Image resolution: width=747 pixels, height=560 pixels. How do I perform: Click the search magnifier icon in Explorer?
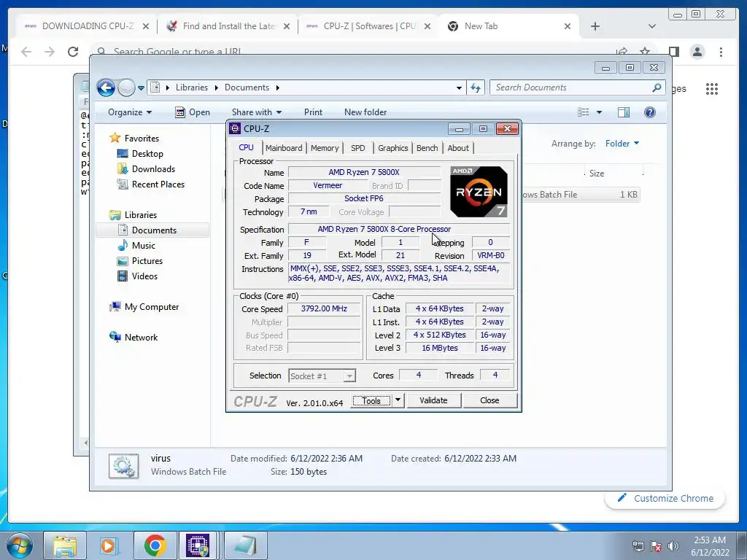click(x=657, y=87)
